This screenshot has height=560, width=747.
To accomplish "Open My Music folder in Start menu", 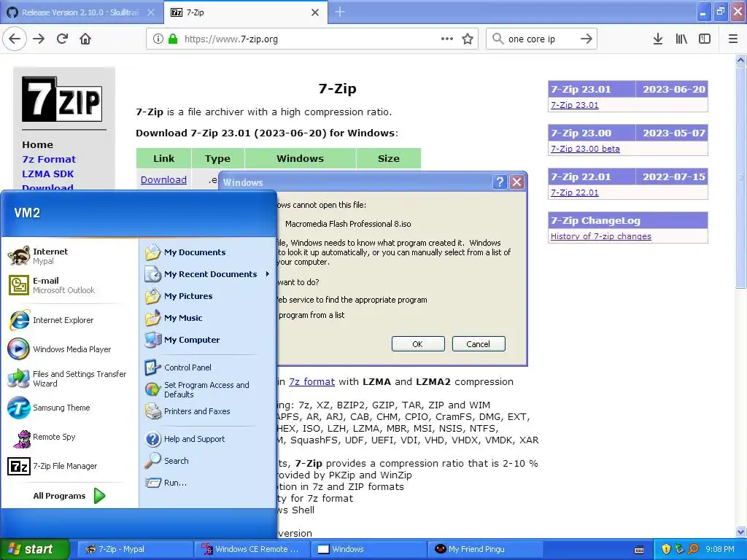I will coord(174,318).
